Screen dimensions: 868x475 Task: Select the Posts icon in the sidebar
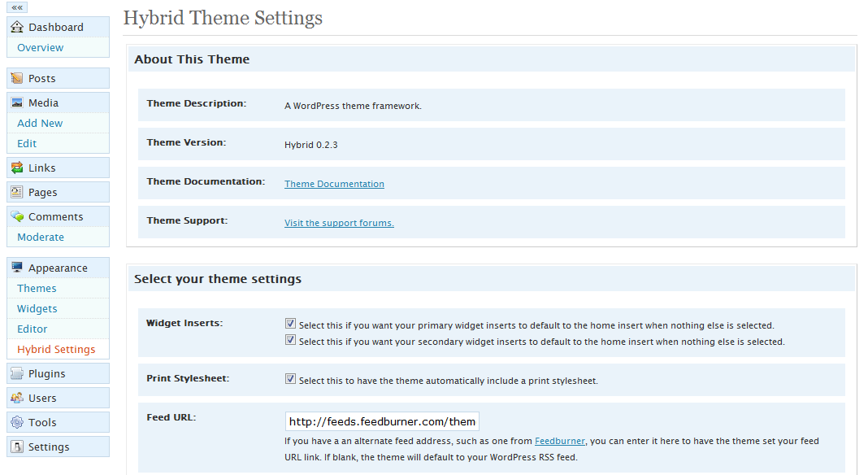(18, 77)
